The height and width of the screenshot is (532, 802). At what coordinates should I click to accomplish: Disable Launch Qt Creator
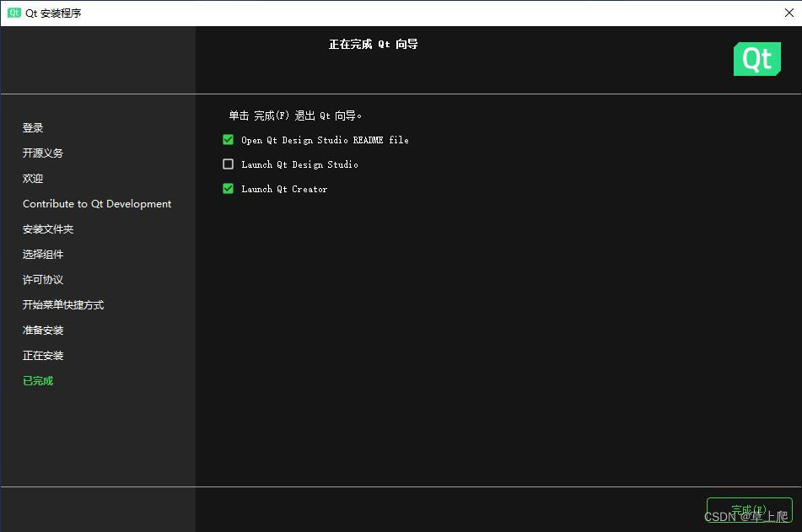coord(228,189)
